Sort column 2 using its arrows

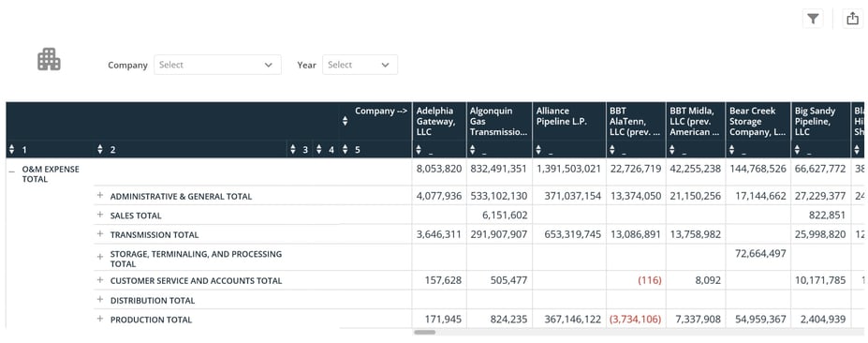pyautogui.click(x=100, y=150)
